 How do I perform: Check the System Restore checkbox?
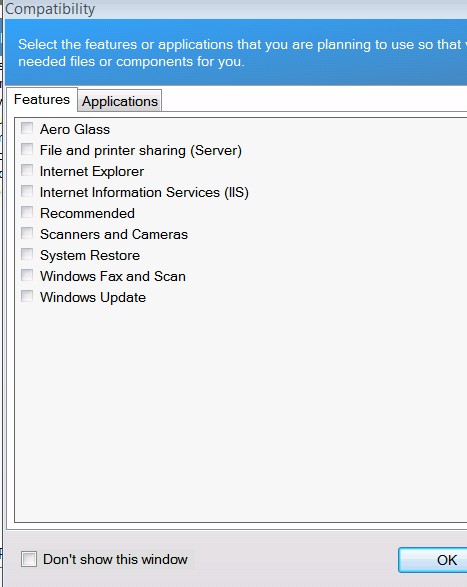click(x=27, y=255)
